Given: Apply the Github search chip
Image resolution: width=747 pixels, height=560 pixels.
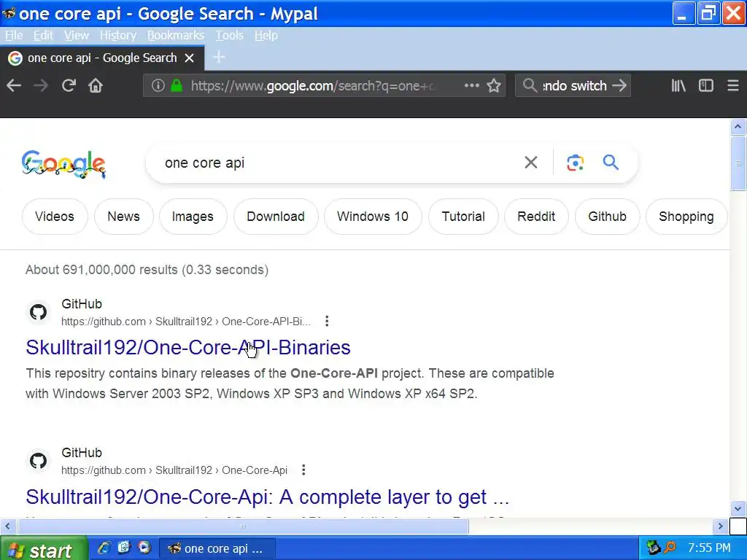Looking at the screenshot, I should click(608, 217).
